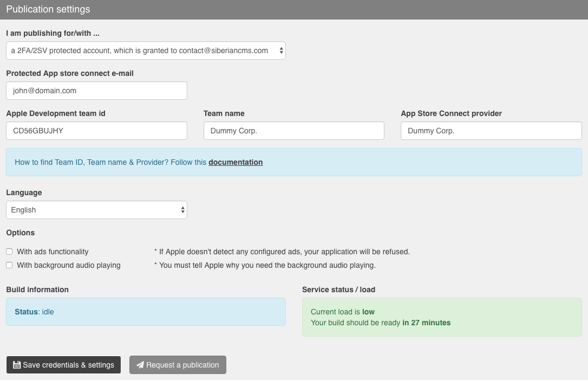The image size is (588, 380).
Task: Enable the 'With ads functionality' checkbox
Action: pos(9,252)
